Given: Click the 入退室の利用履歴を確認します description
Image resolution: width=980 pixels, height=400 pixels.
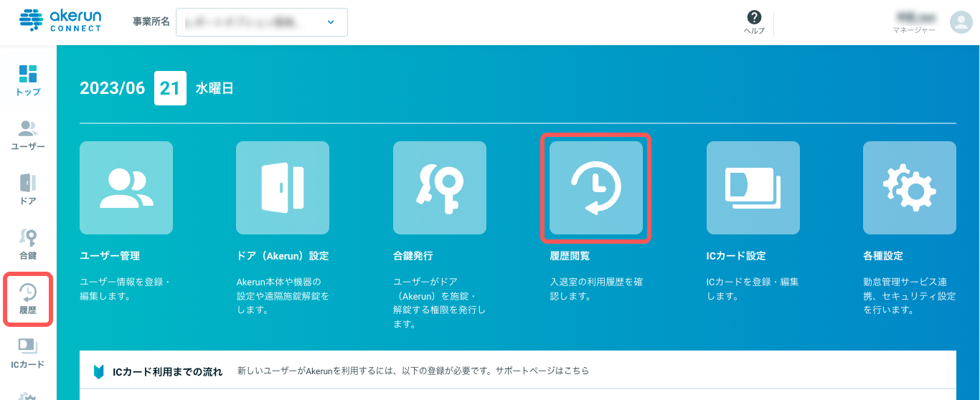Looking at the screenshot, I should (x=596, y=289).
